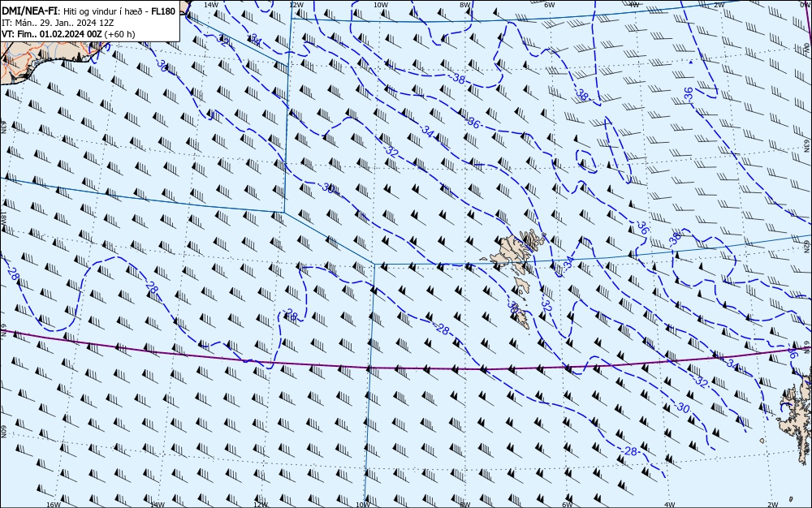
Task: Click the 12W longitude label on the bottom edge
Action: pos(261,505)
